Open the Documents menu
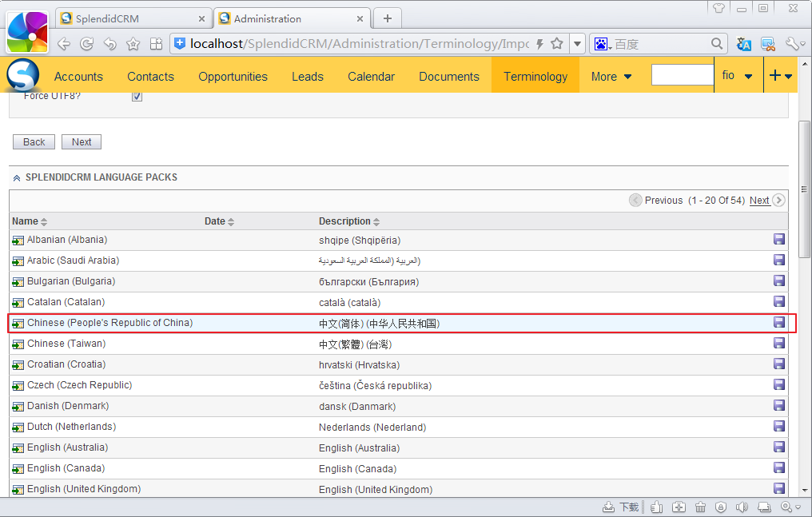The width and height of the screenshot is (812, 517). [x=449, y=77]
